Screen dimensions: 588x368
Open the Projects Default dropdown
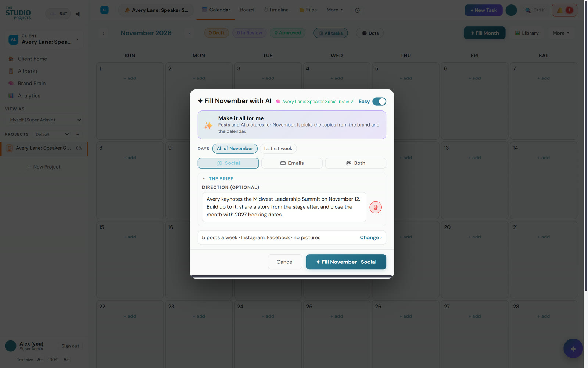point(52,134)
